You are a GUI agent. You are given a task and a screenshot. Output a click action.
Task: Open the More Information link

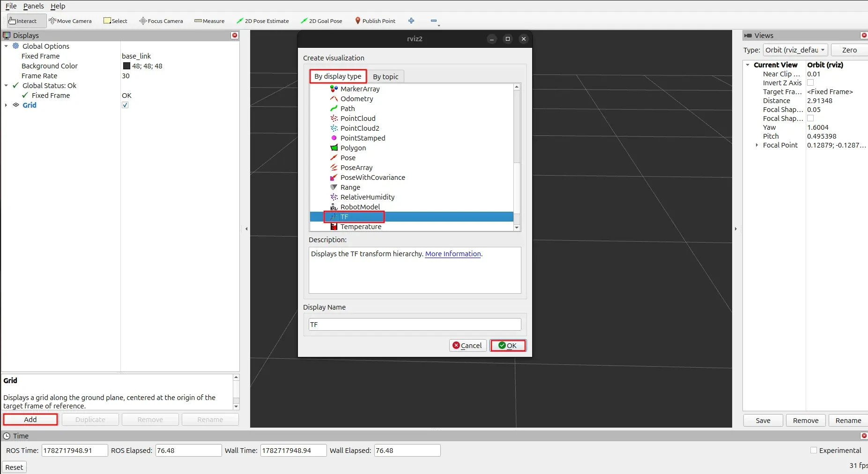tap(453, 254)
